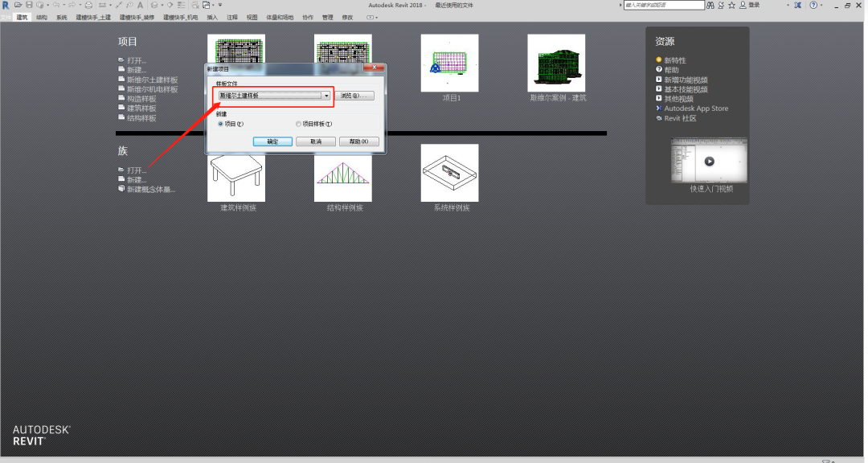The image size is (868, 463).
Task: Switch to the 视图 ribbon tab
Action: (252, 17)
